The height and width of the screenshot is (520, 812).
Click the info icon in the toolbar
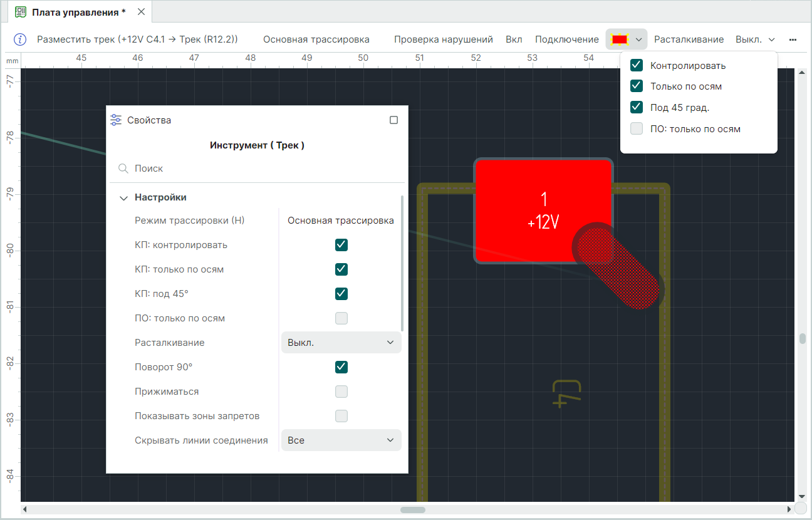[x=20, y=39]
